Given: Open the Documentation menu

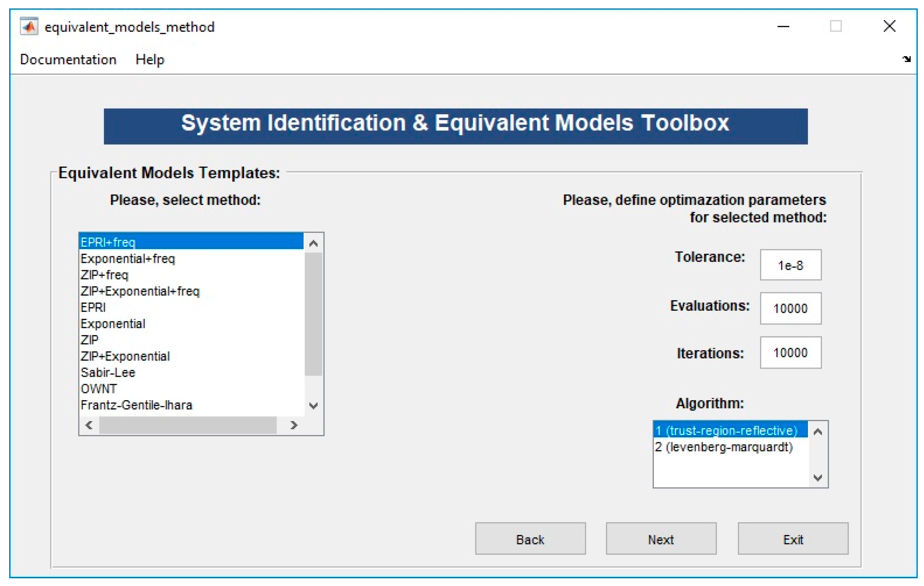Looking at the screenshot, I should point(68,59).
